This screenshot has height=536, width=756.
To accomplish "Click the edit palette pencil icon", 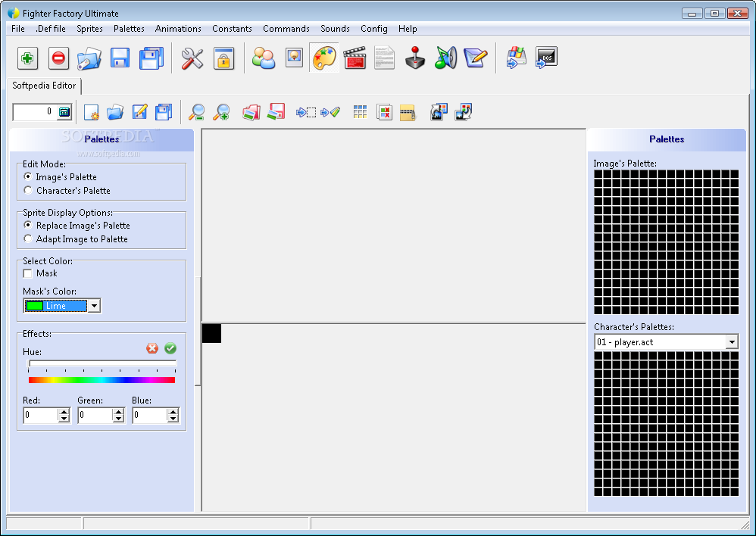I will click(139, 112).
